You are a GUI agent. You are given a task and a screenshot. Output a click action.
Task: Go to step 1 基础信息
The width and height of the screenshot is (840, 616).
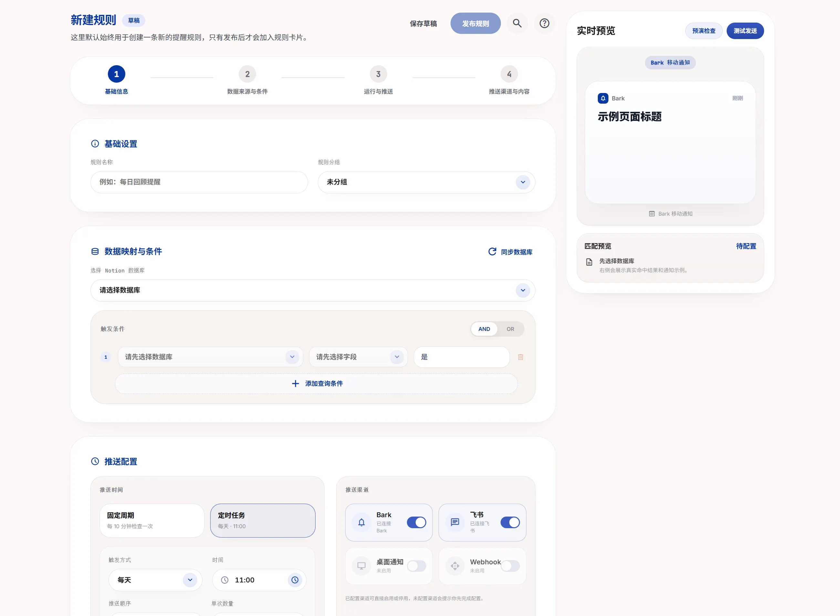tap(116, 80)
